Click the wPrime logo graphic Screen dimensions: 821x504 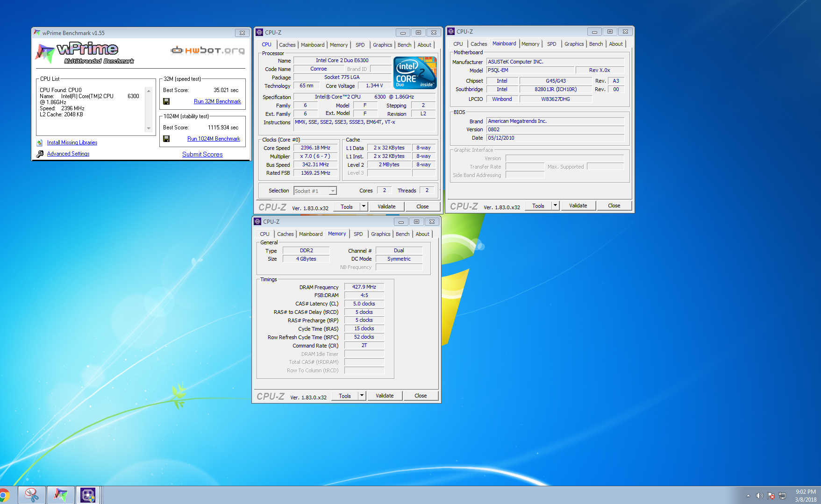click(x=85, y=54)
